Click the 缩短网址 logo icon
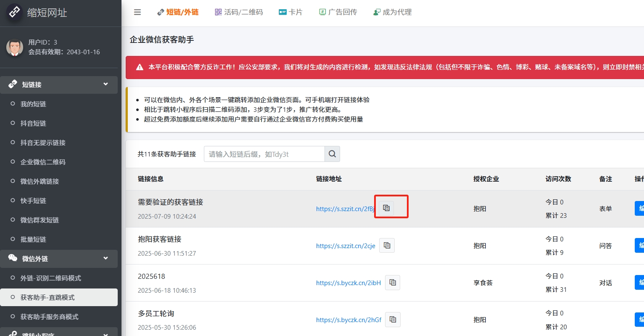 click(15, 12)
